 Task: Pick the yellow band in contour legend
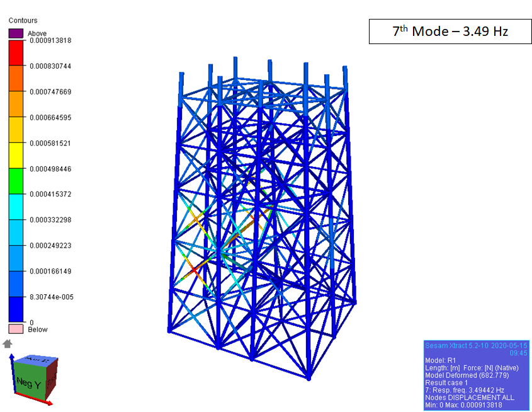(16, 156)
